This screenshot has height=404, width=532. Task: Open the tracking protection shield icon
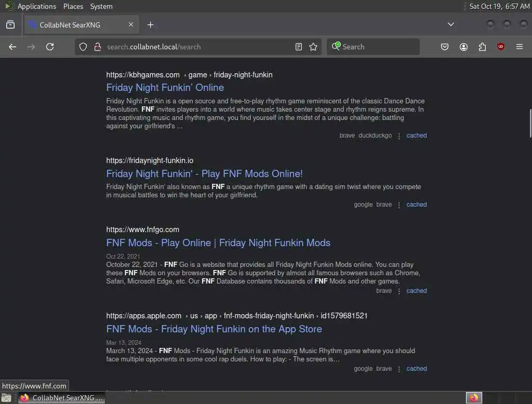[83, 47]
